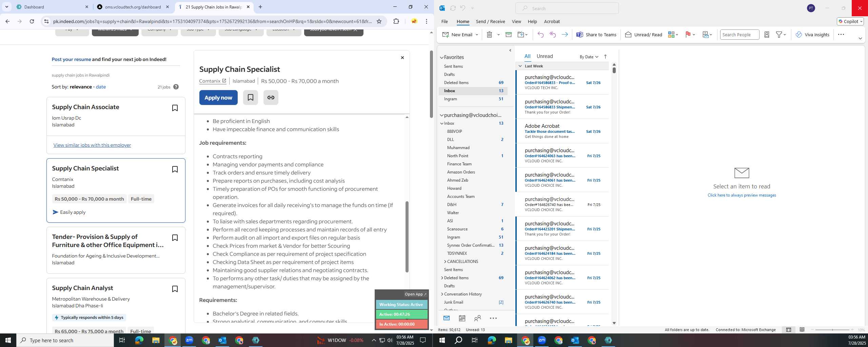Expand the CANCELLATIONS folder
Screen dimensions: 868x347
[445, 262]
